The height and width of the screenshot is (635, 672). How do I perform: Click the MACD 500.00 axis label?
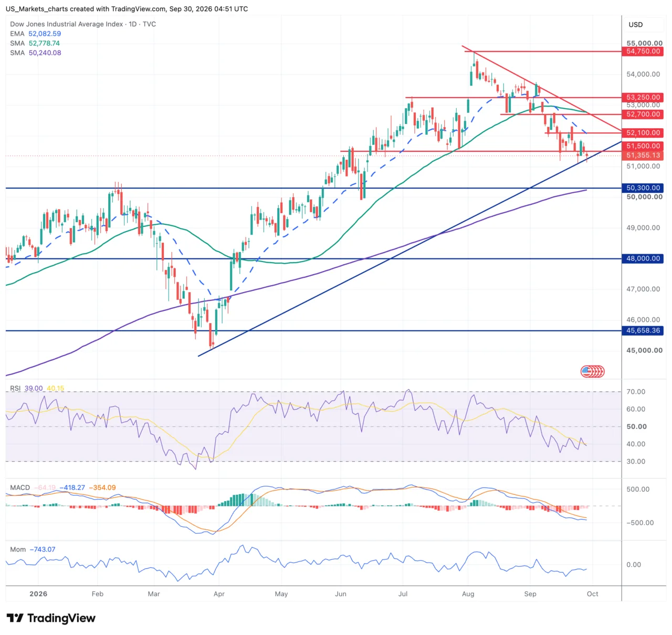pyautogui.click(x=638, y=489)
